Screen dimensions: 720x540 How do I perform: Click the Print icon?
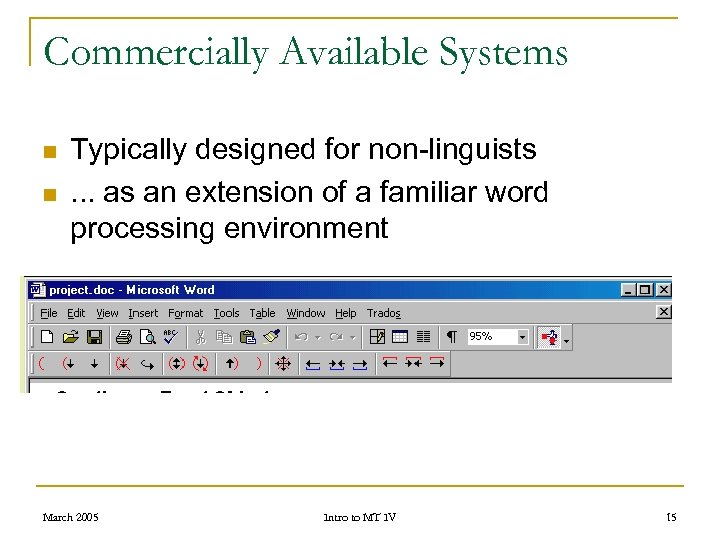point(124,338)
